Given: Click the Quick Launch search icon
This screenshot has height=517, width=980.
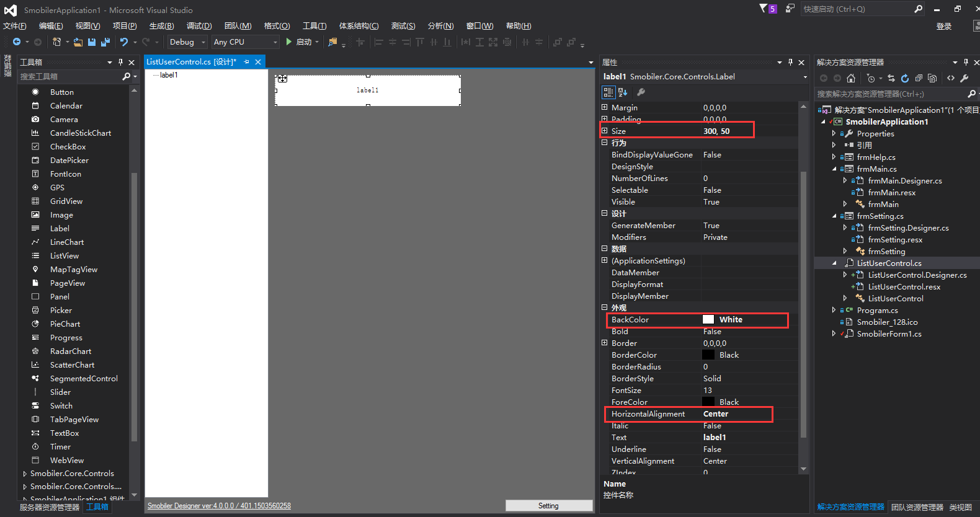Looking at the screenshot, I should (919, 9).
